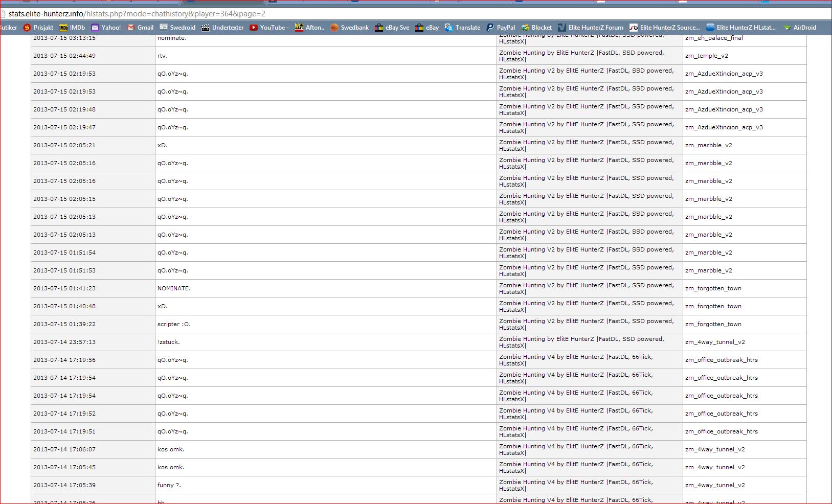This screenshot has height=504, width=832.
Task: Open the eBay Sve bookmark
Action: (392, 28)
